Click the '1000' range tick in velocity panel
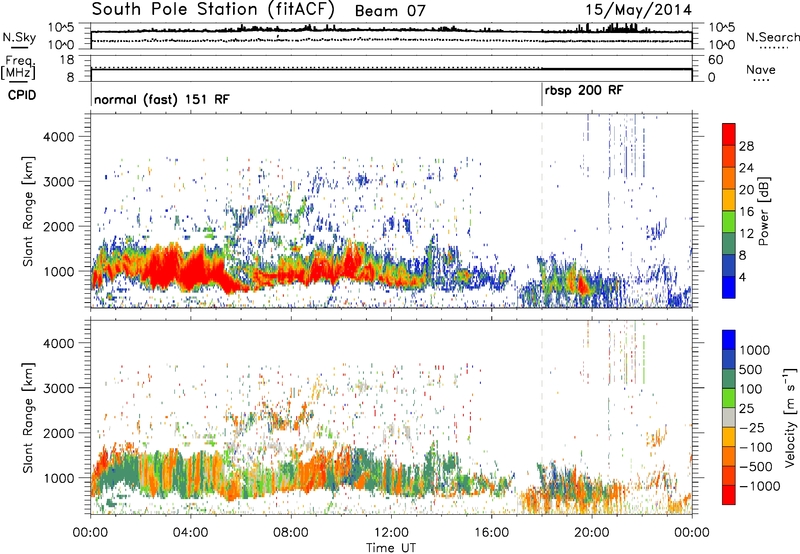 [x=58, y=478]
